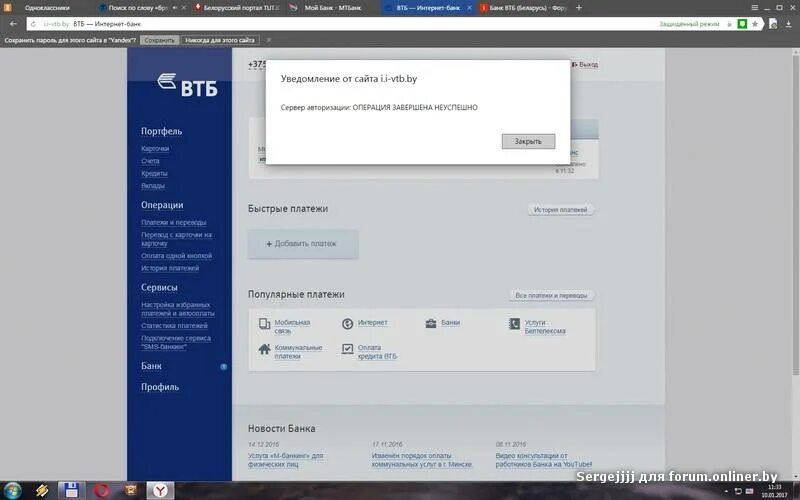Open Yandex browser taskbar icon
The height and width of the screenshot is (500, 800).
pyautogui.click(x=161, y=491)
